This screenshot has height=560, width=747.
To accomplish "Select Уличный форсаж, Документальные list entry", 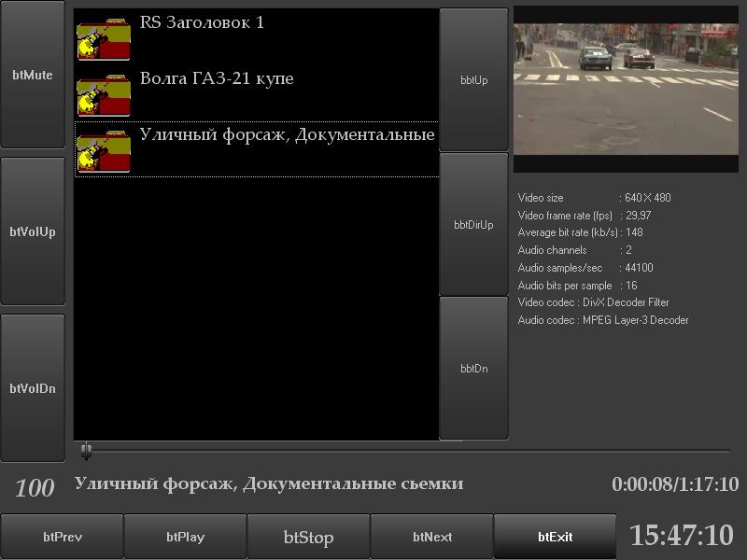I will [x=287, y=134].
